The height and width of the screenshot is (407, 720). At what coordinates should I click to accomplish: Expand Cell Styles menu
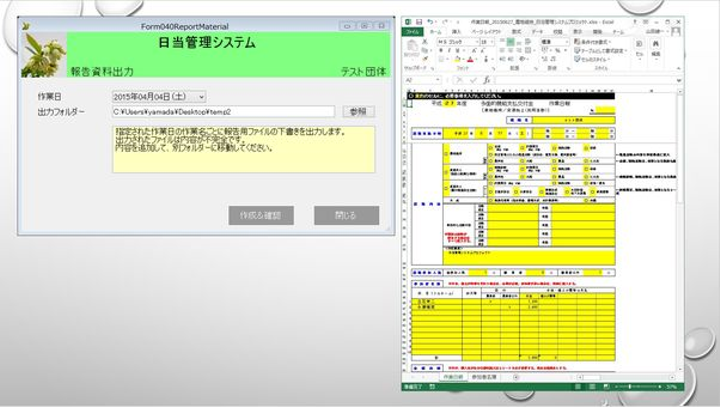coord(592,59)
